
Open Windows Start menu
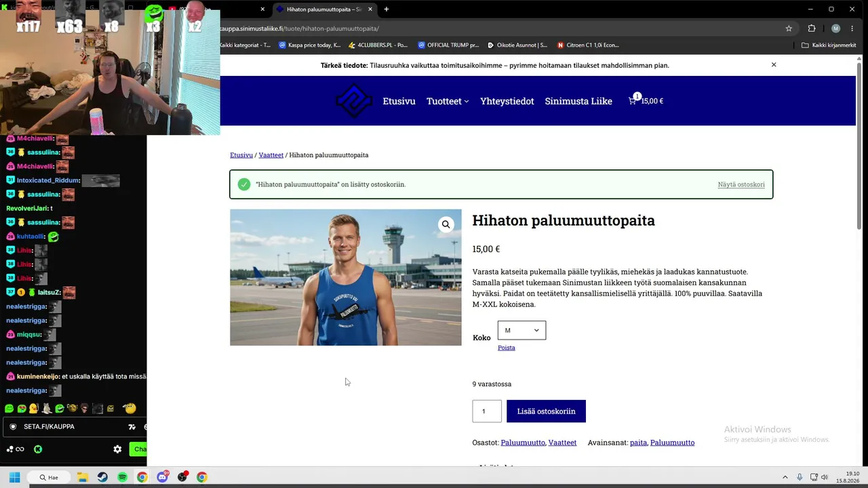(x=14, y=477)
